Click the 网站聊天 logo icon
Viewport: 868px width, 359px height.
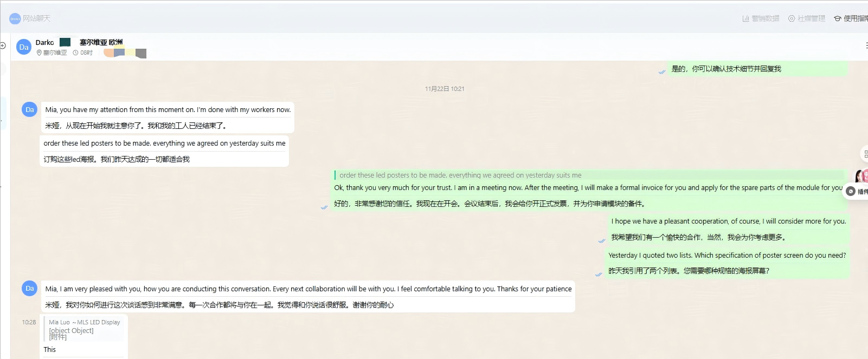[x=15, y=18]
